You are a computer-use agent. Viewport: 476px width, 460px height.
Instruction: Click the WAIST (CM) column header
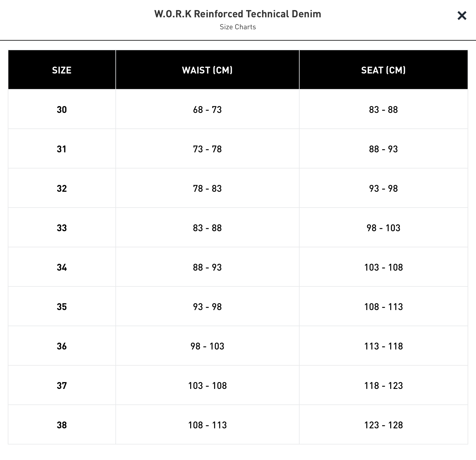(x=207, y=70)
